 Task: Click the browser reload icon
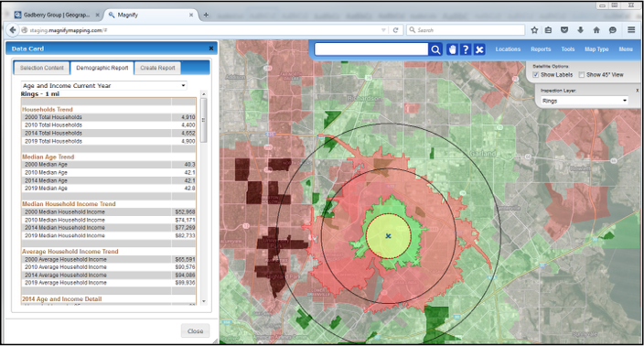point(395,30)
